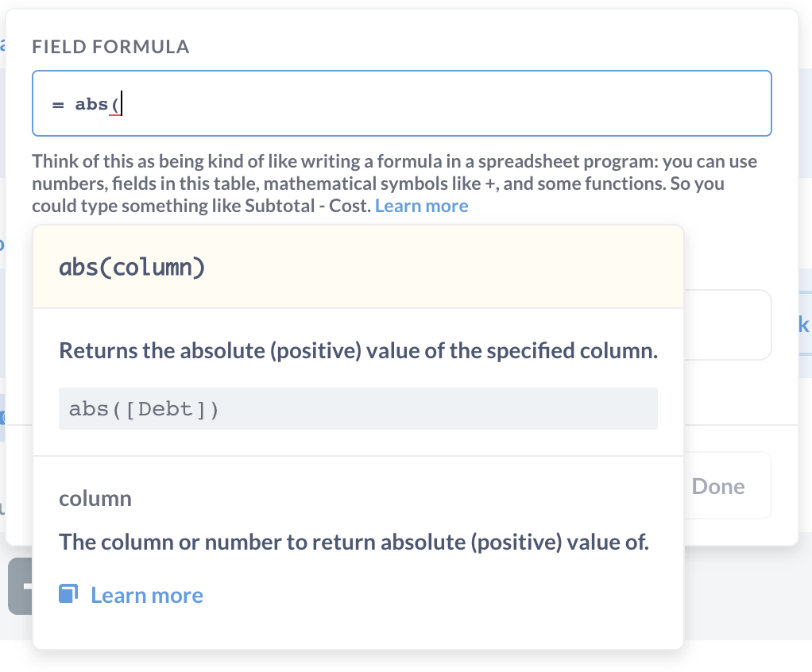812x672 pixels.
Task: Click the blue book documentation icon
Action: tap(68, 593)
